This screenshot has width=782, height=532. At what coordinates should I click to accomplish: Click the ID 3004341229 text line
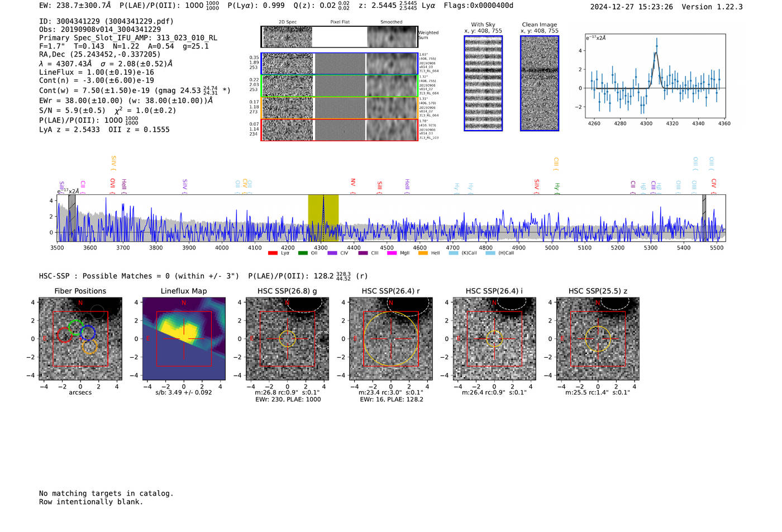(x=106, y=21)
